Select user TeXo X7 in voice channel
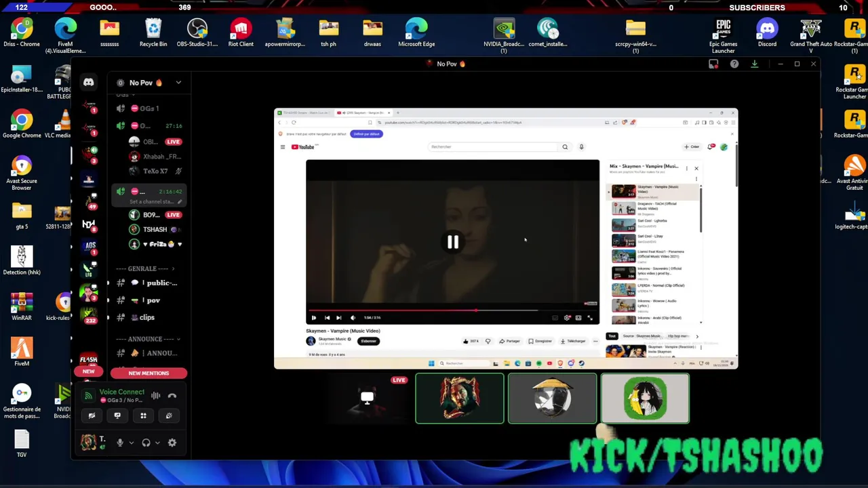Viewport: 868px width, 488px height. click(156, 171)
